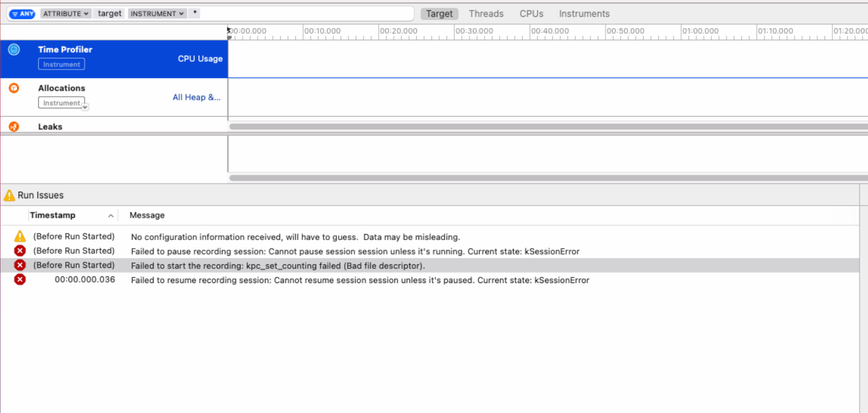Click the Allocations instrument icon

[x=14, y=88]
